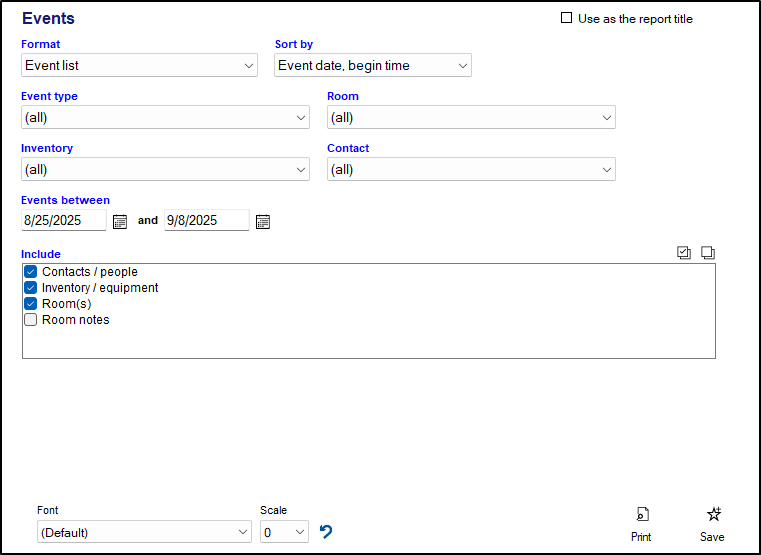Uncheck Contacts / people option

point(31,272)
